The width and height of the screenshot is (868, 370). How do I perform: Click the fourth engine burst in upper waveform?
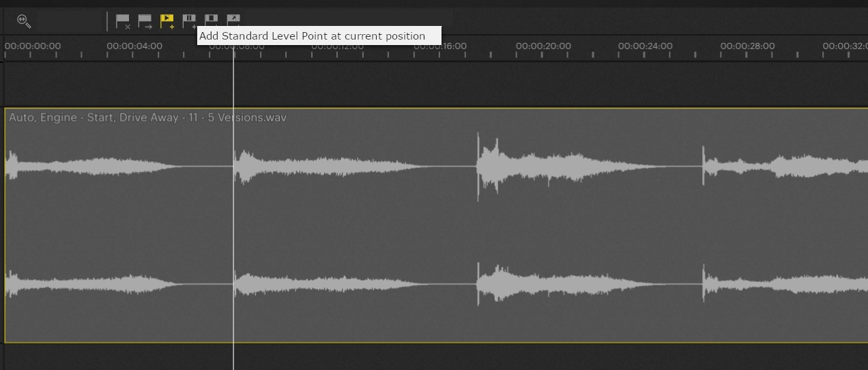click(785, 166)
